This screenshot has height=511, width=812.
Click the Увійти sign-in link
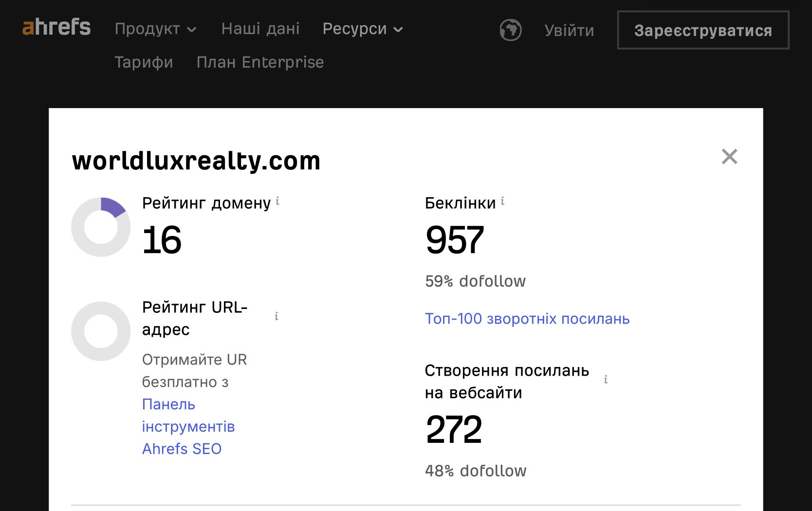(569, 31)
